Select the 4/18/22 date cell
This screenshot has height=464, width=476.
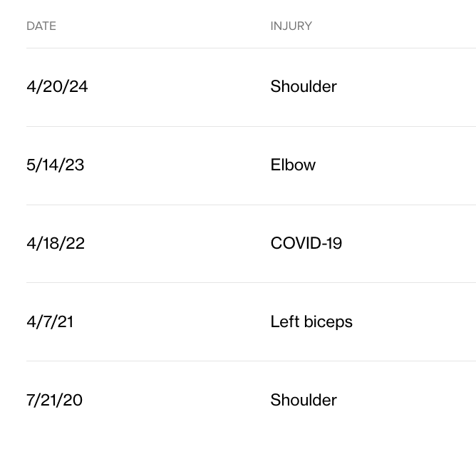pyautogui.click(x=56, y=244)
